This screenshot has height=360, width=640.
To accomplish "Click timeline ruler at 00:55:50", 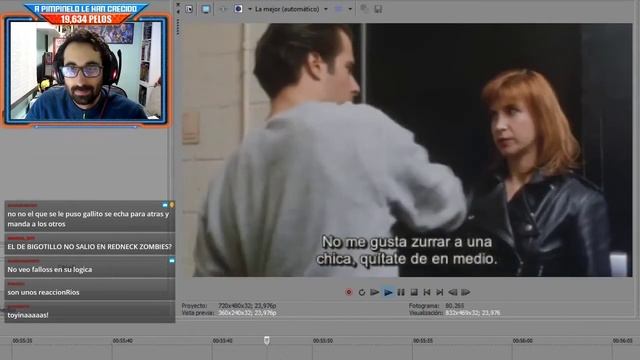I will pos(322,340).
